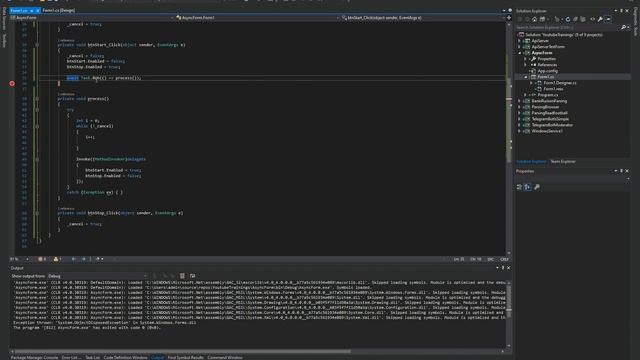Screen dimensions: 640x360
Task: Open the Command Window tab
Action: 225,358
